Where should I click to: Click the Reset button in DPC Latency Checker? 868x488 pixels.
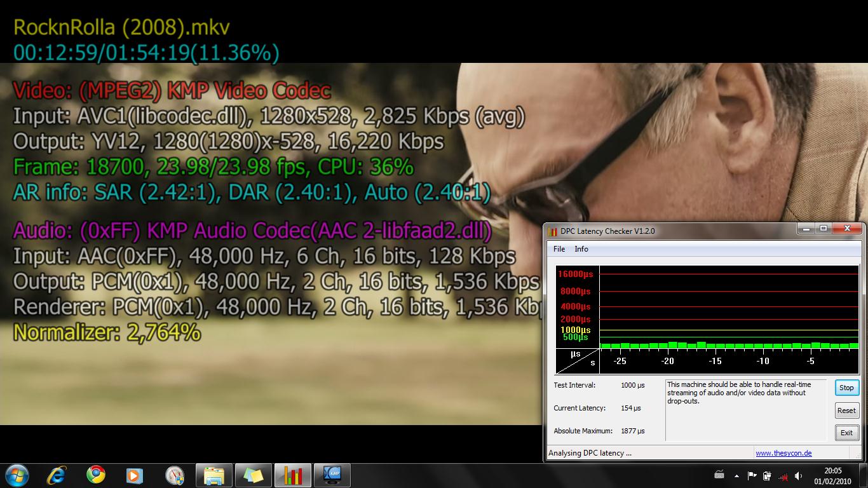point(846,410)
